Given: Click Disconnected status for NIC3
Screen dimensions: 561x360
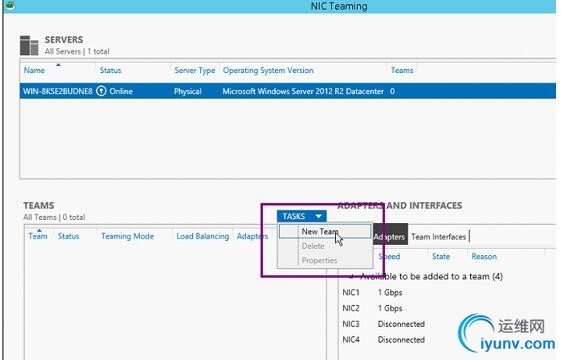Looking at the screenshot, I should tap(401, 324).
